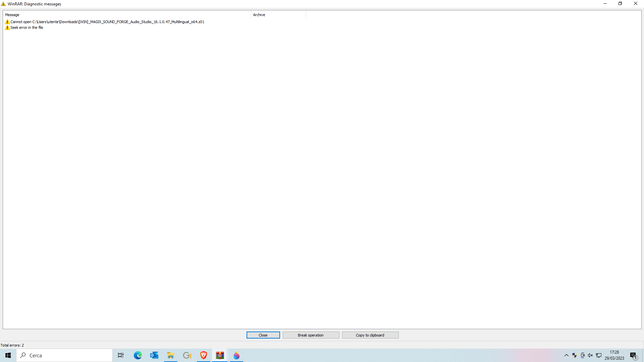Open Outlook from the taskbar
The height and width of the screenshot is (362, 644).
click(x=154, y=355)
